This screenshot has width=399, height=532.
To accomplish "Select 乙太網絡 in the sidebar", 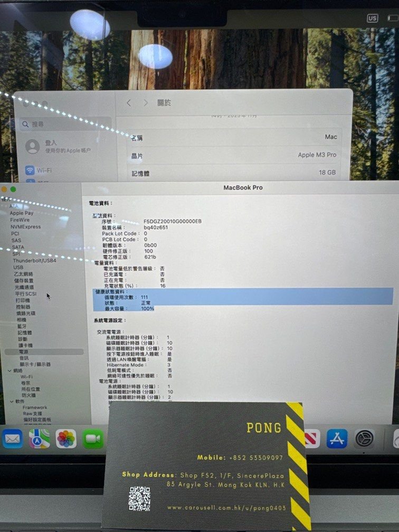I will point(23,274).
